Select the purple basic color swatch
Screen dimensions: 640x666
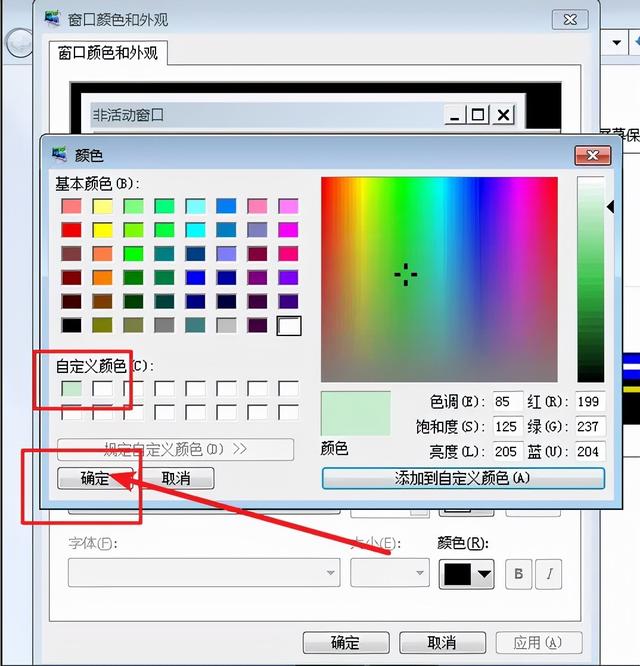(257, 278)
